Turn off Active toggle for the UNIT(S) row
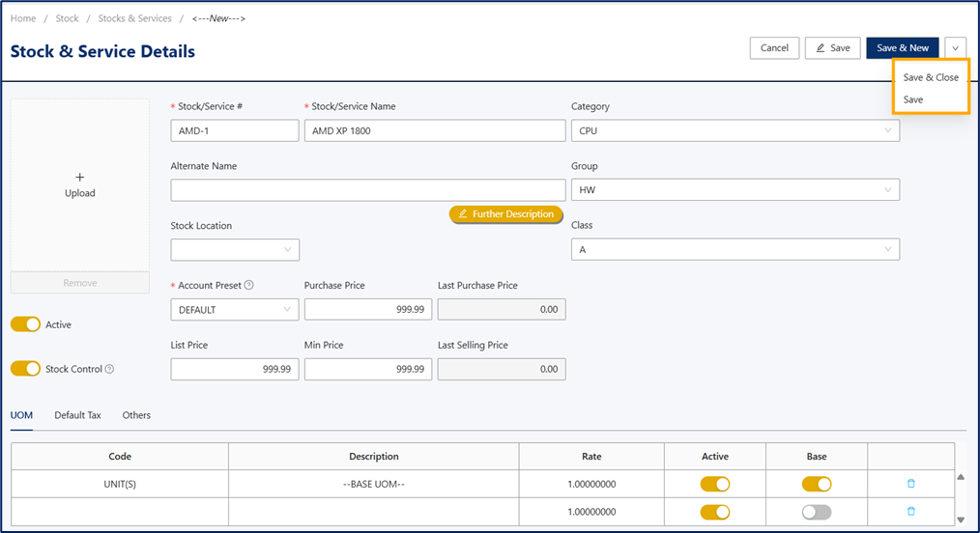The height and width of the screenshot is (533, 980). [715, 485]
